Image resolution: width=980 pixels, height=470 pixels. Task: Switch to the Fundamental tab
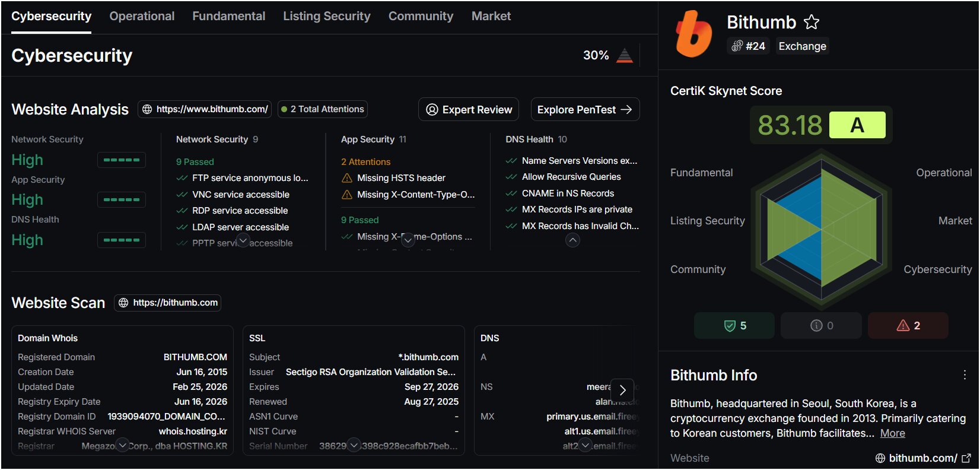pos(228,16)
